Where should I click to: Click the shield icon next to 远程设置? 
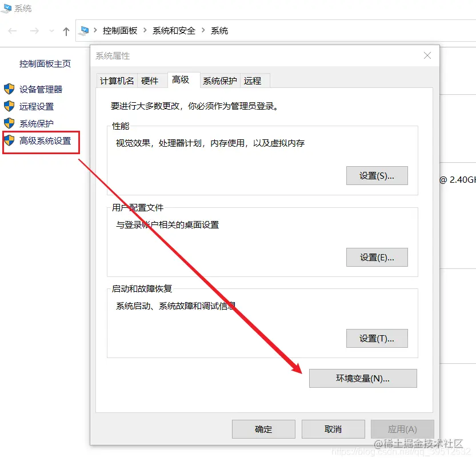pyautogui.click(x=9, y=106)
